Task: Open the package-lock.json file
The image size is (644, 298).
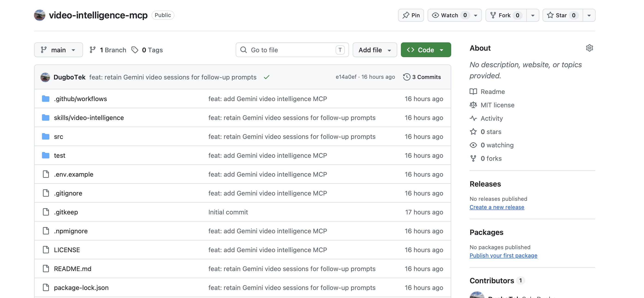Action: (81, 287)
